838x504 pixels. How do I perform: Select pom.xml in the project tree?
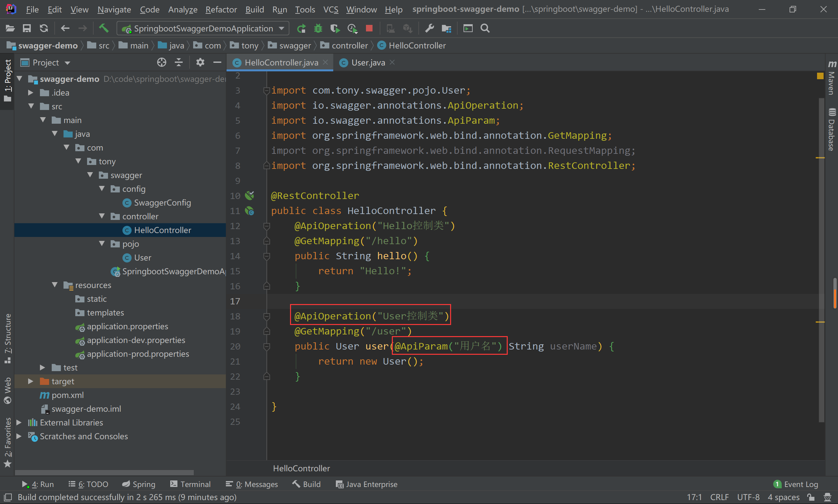click(68, 395)
